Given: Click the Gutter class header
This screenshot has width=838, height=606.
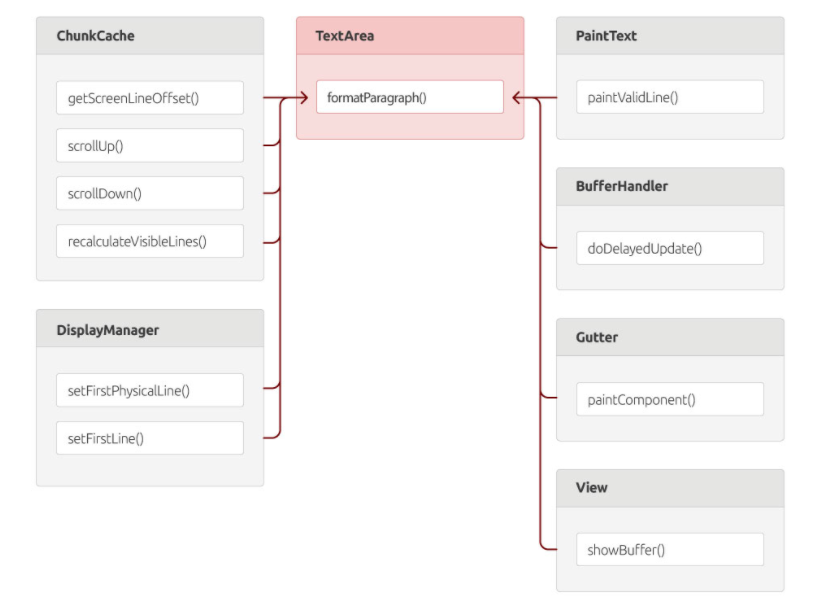Looking at the screenshot, I should pos(670,337).
